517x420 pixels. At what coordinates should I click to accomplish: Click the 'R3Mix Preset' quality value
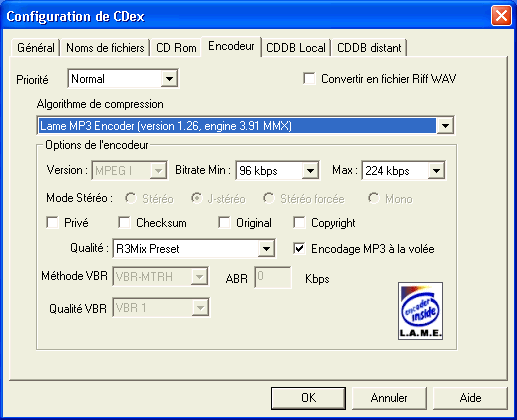pos(148,249)
